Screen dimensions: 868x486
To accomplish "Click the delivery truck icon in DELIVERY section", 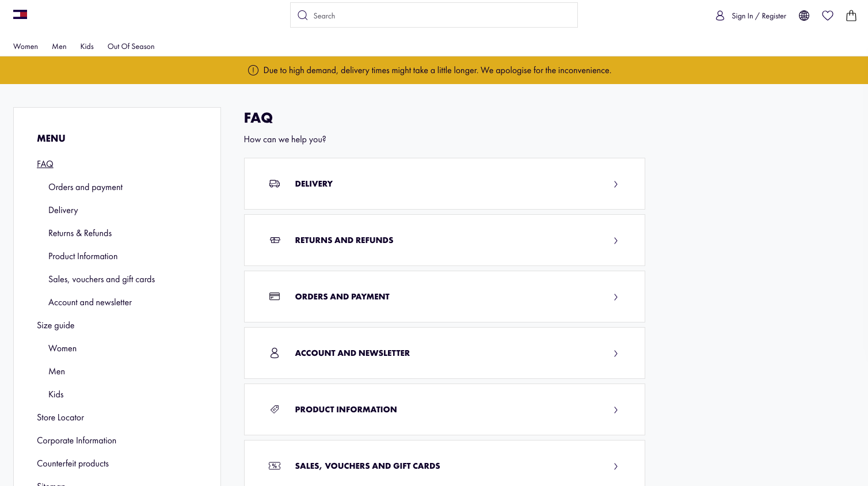I will [x=275, y=184].
